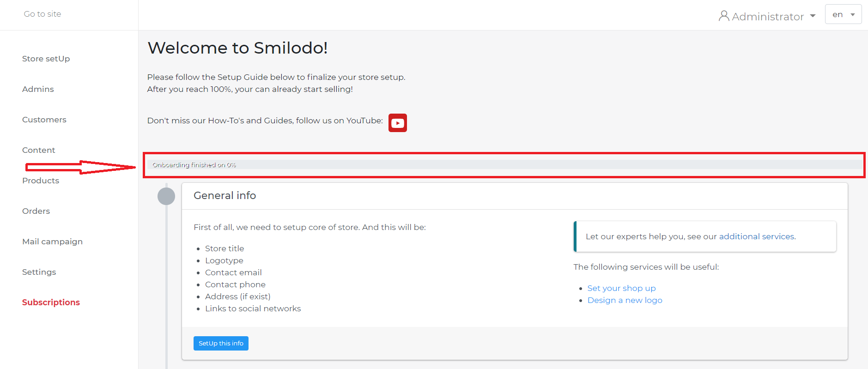Open Store setUp in sidebar
This screenshot has height=369, width=868.
click(46, 59)
